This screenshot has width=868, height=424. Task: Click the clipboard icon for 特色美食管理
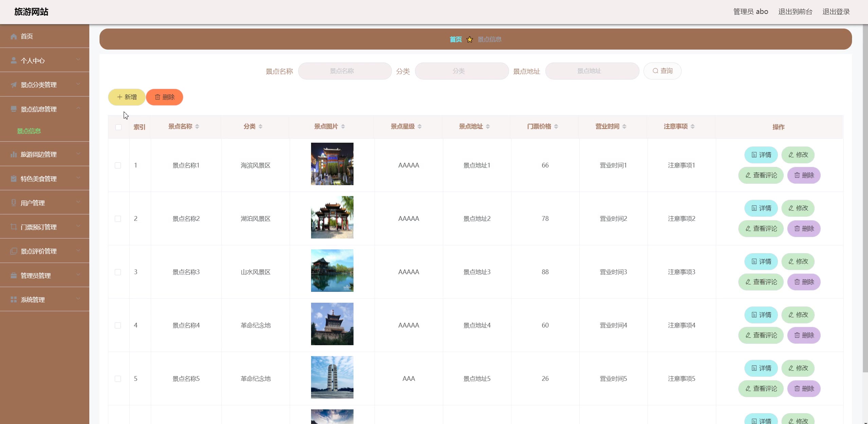tap(14, 179)
